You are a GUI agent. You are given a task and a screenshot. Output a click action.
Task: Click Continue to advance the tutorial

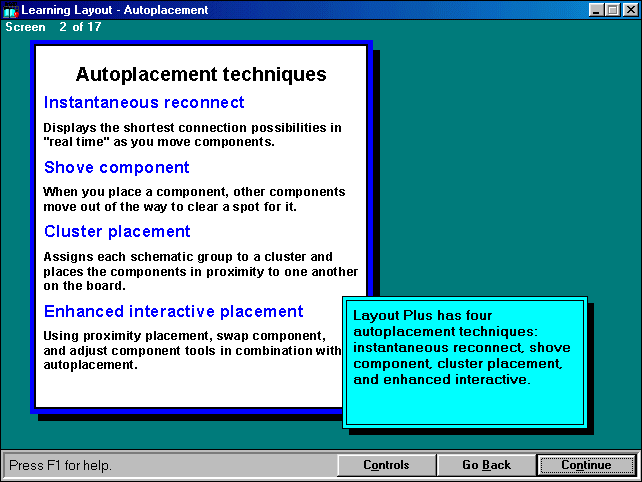point(586,465)
